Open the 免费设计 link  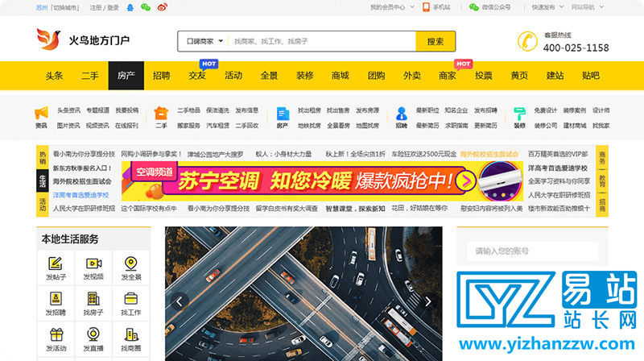coord(546,110)
